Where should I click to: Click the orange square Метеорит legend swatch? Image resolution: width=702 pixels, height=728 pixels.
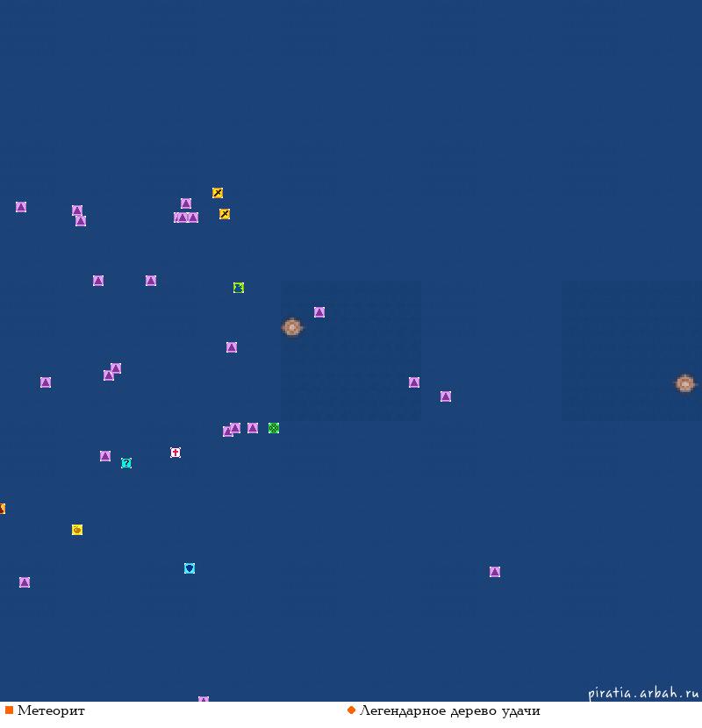(x=9, y=710)
